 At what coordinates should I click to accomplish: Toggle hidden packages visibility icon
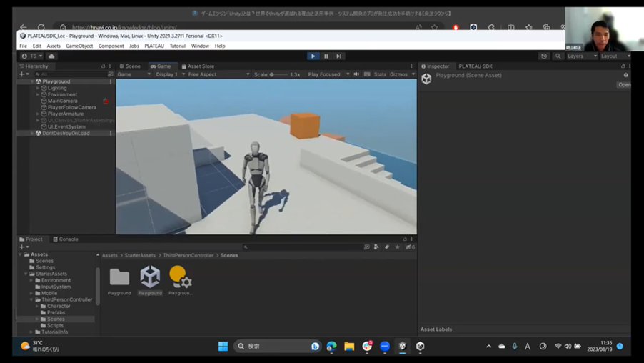410,247
